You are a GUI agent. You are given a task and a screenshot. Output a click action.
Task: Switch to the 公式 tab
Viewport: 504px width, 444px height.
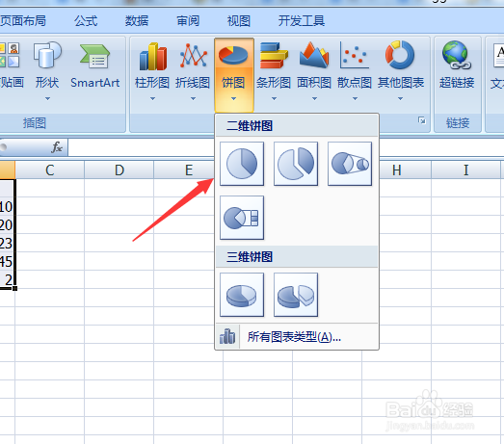pyautogui.click(x=86, y=21)
